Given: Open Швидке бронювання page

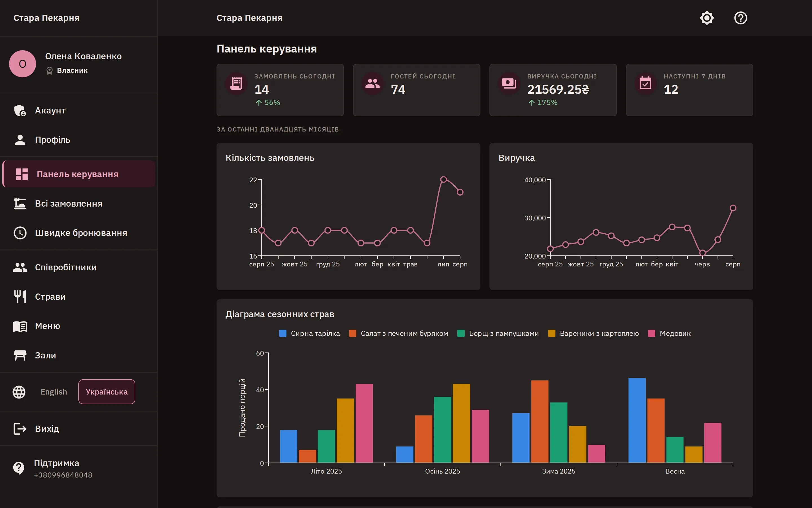Looking at the screenshot, I should 79,233.
